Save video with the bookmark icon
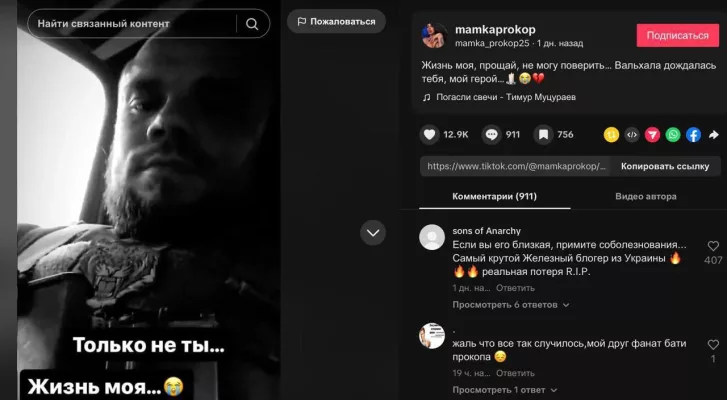This screenshot has height=400, width=727. tap(543, 135)
